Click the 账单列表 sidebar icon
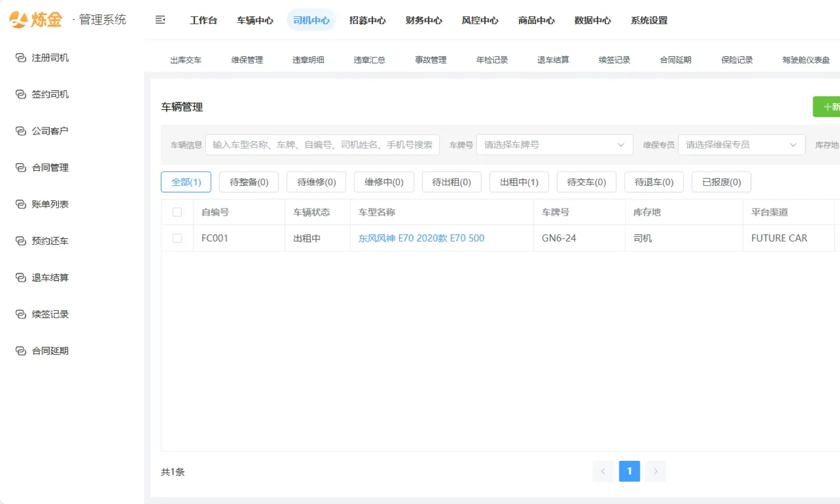 [x=21, y=204]
